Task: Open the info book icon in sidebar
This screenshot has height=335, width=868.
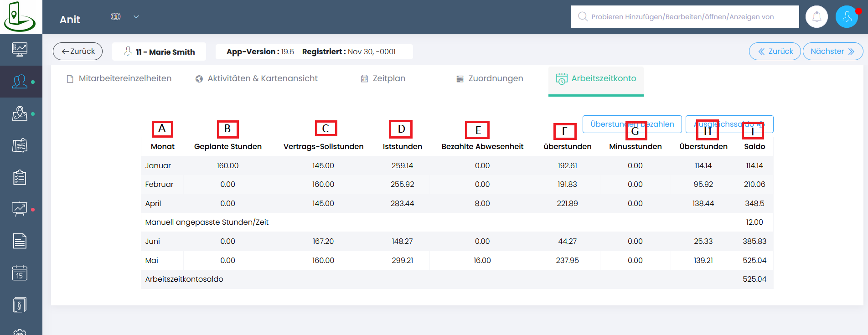Action: [20, 305]
